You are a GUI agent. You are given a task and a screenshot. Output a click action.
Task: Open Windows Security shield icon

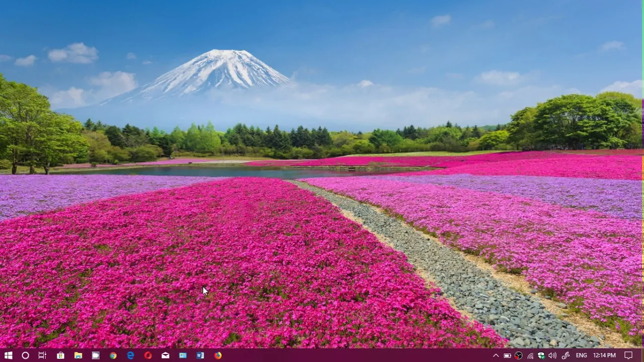click(541, 355)
